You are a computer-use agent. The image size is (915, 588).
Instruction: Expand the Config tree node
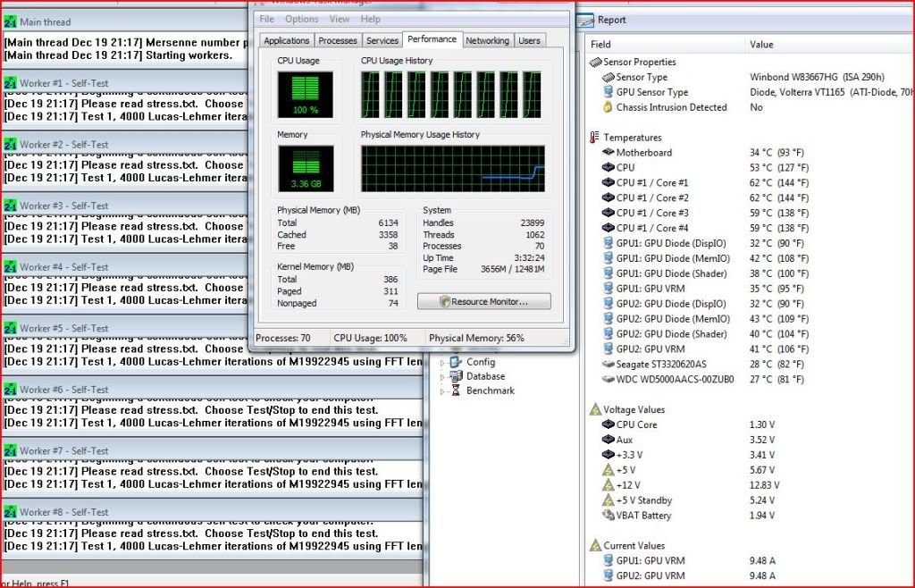pos(441,363)
